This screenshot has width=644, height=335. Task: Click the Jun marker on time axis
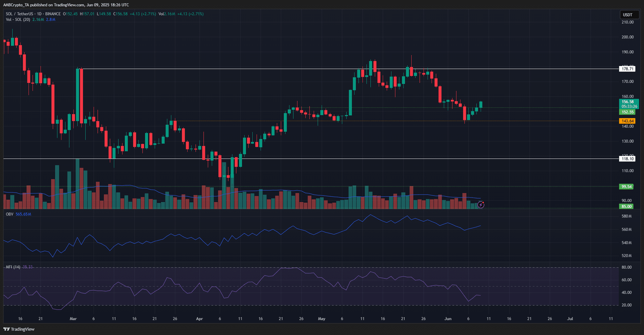[x=448, y=319]
